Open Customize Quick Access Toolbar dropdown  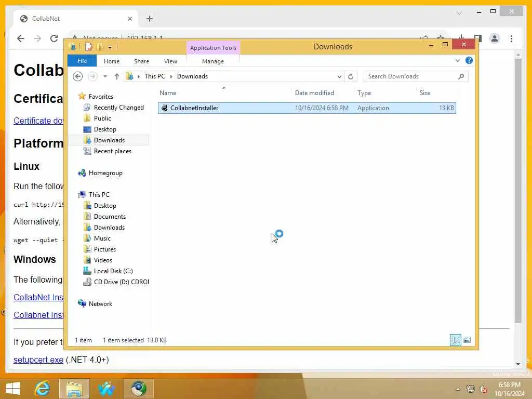(110, 47)
